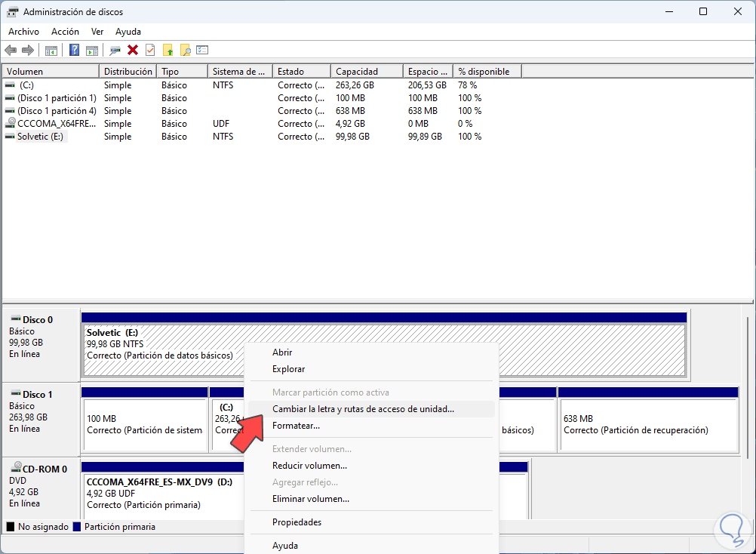Open the Ver menu

click(97, 32)
